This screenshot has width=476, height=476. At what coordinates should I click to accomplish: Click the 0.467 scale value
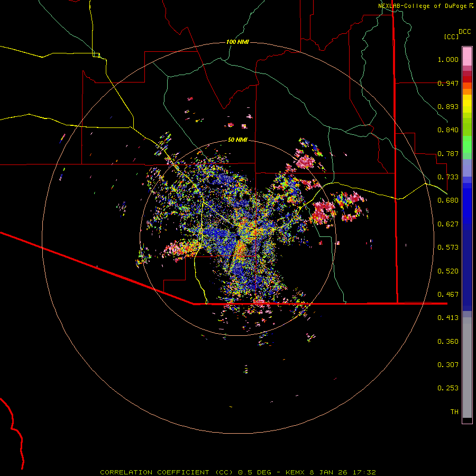pyautogui.click(x=448, y=295)
